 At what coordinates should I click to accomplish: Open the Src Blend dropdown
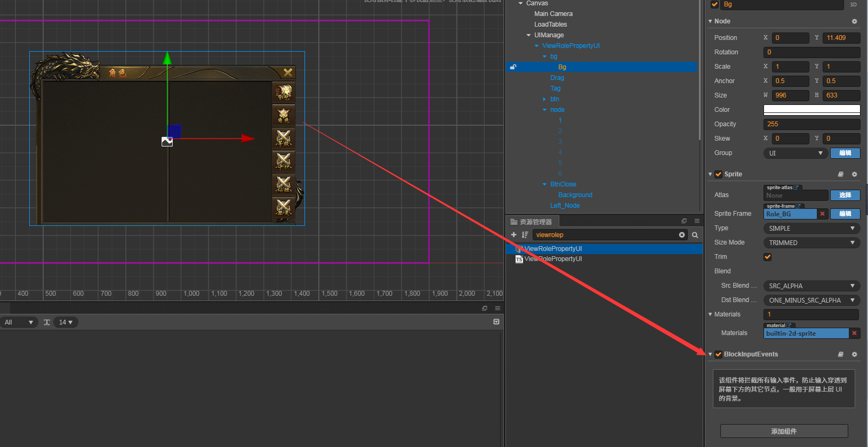tap(811, 286)
